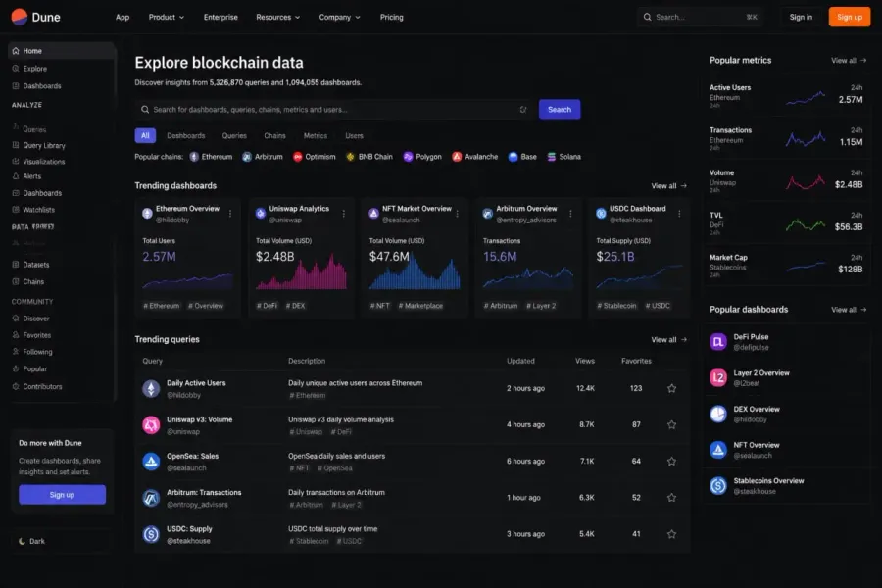
Task: Choose the BNB Chain icon
Action: pyautogui.click(x=351, y=157)
